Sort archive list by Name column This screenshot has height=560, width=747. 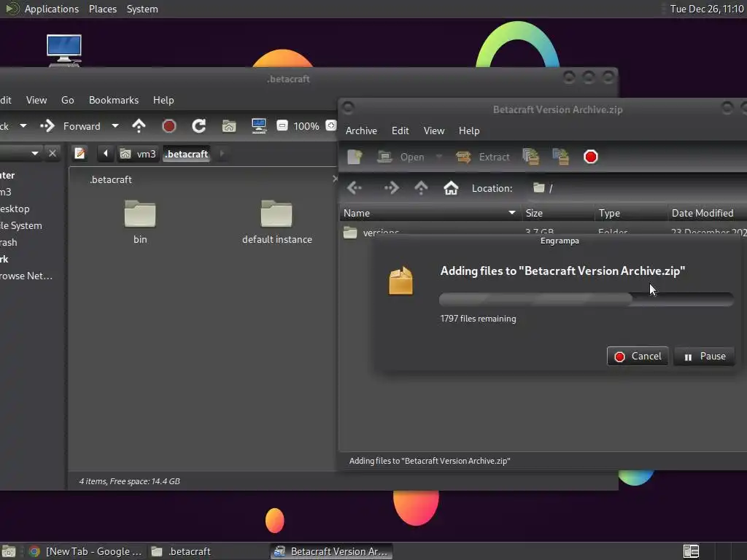(x=429, y=213)
